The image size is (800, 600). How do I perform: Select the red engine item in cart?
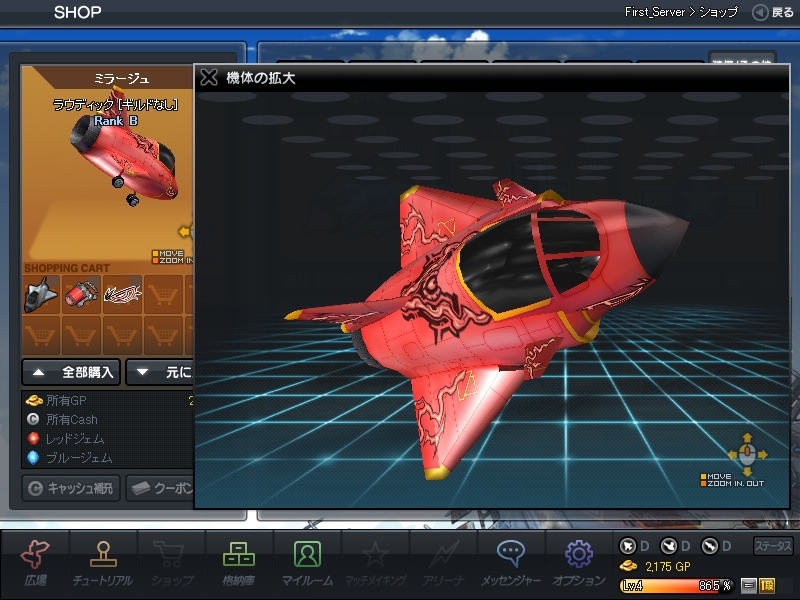click(81, 293)
